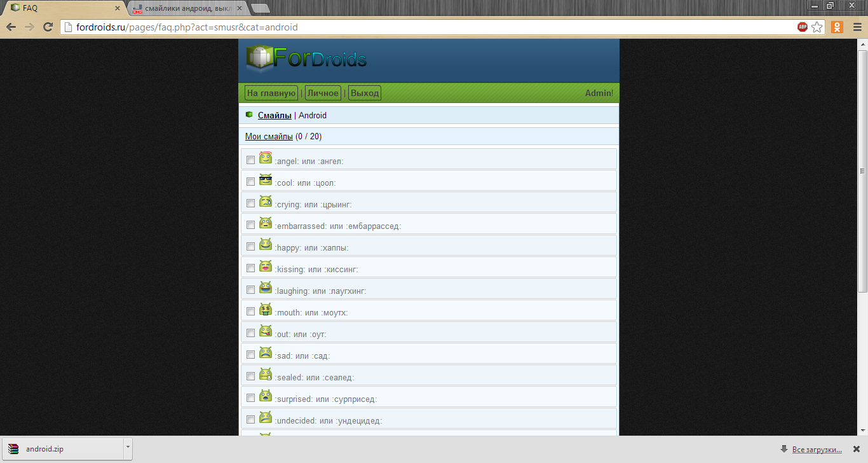Show all downloads via Все загрузки link

(x=817, y=450)
